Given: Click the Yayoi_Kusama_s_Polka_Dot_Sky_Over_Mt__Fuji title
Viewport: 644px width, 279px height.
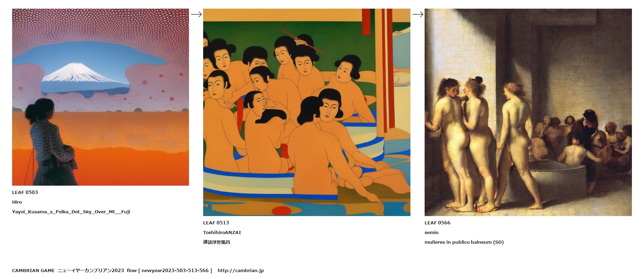Looking at the screenshot, I should tap(71, 212).
